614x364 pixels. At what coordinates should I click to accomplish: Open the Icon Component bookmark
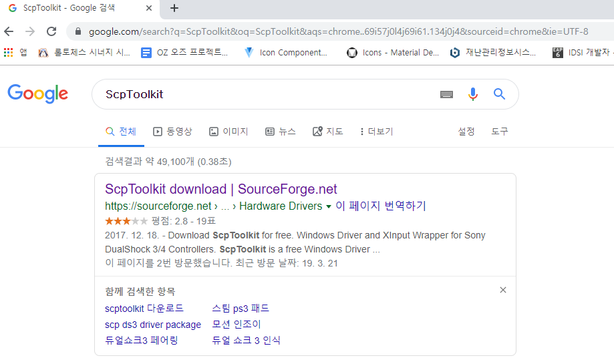click(285, 53)
